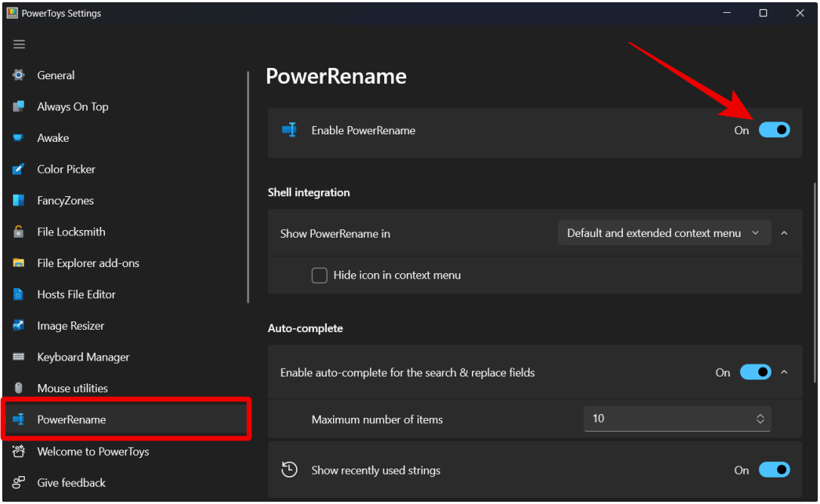Image resolution: width=820 pixels, height=504 pixels.
Task: Click the sidebar vertical scrollbar
Action: [x=248, y=186]
